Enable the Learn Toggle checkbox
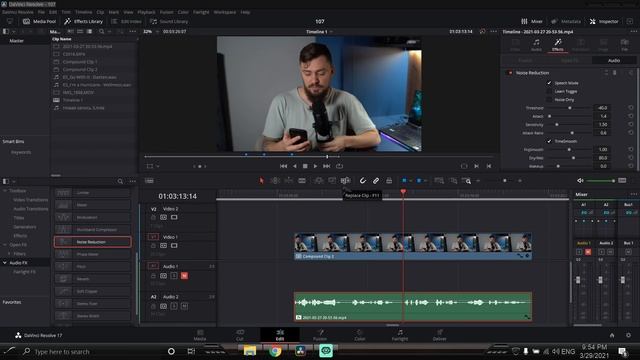This screenshot has height=360, width=640. point(549,91)
